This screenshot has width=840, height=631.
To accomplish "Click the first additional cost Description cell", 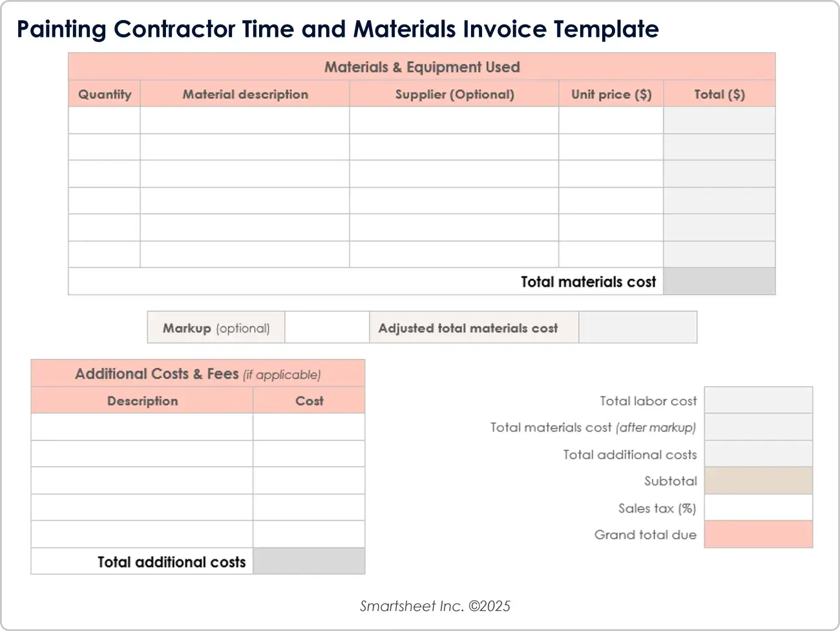I will click(x=142, y=427).
